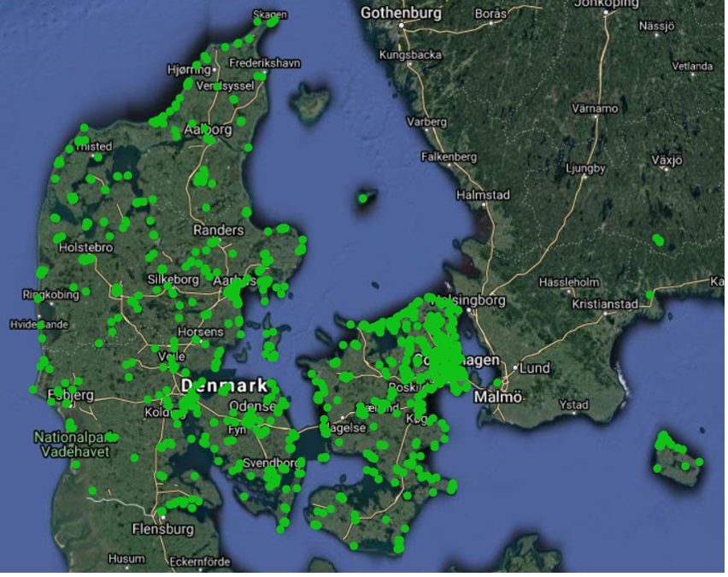Click the Växjö city label
Screen dimensions: 728x577
click(x=667, y=160)
